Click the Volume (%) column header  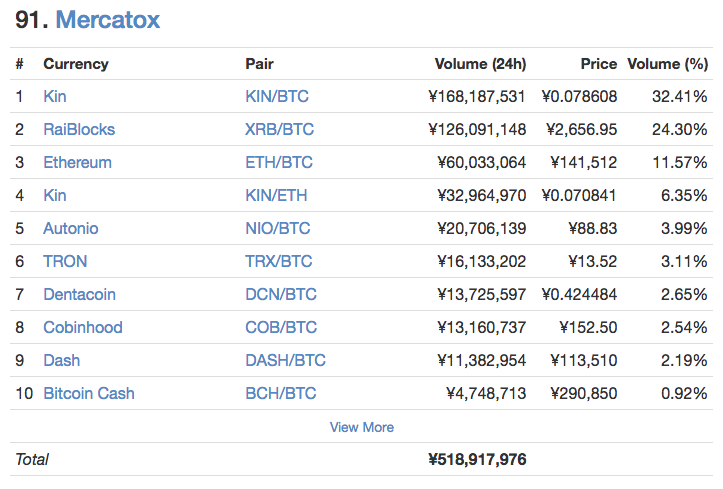[668, 64]
